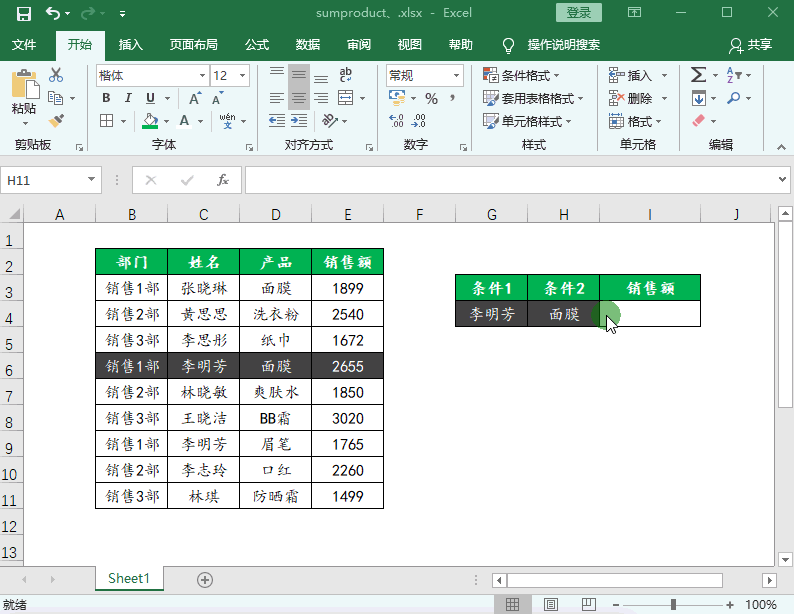Add a new sheet
The width and height of the screenshot is (794, 614).
tap(205, 580)
